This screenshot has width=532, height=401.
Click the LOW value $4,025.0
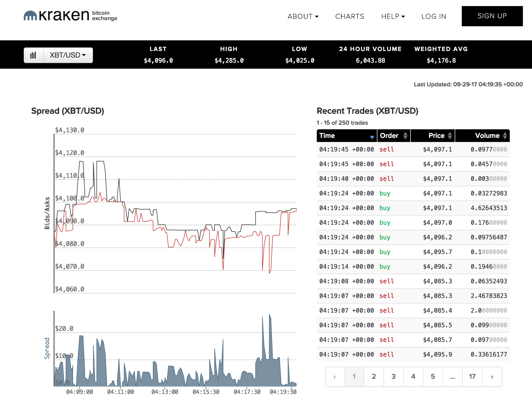click(x=300, y=61)
